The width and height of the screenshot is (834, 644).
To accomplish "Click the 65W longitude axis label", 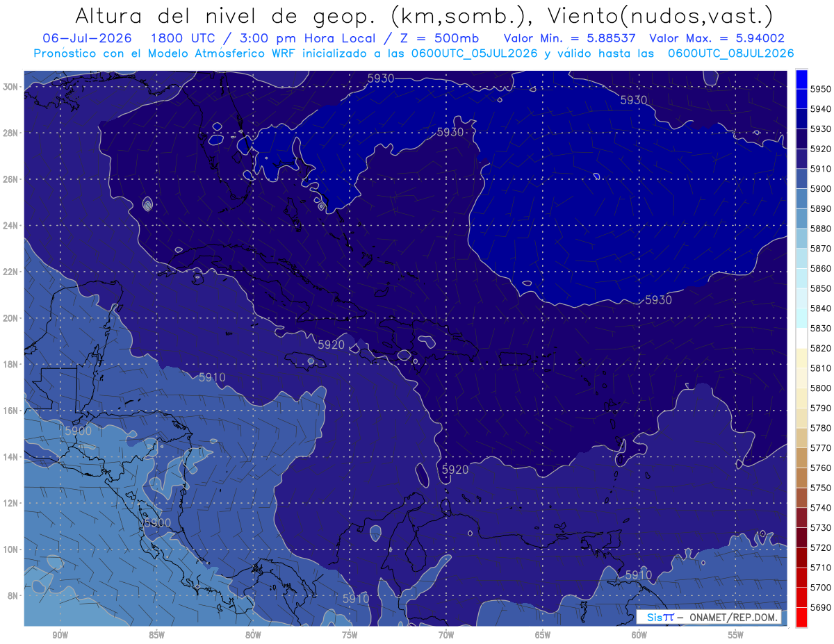I will 543,635.
